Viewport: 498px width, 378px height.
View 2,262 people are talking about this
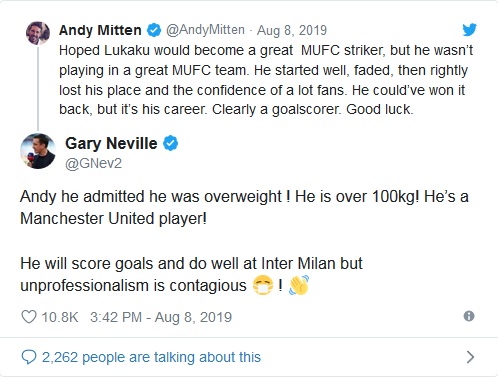151,357
